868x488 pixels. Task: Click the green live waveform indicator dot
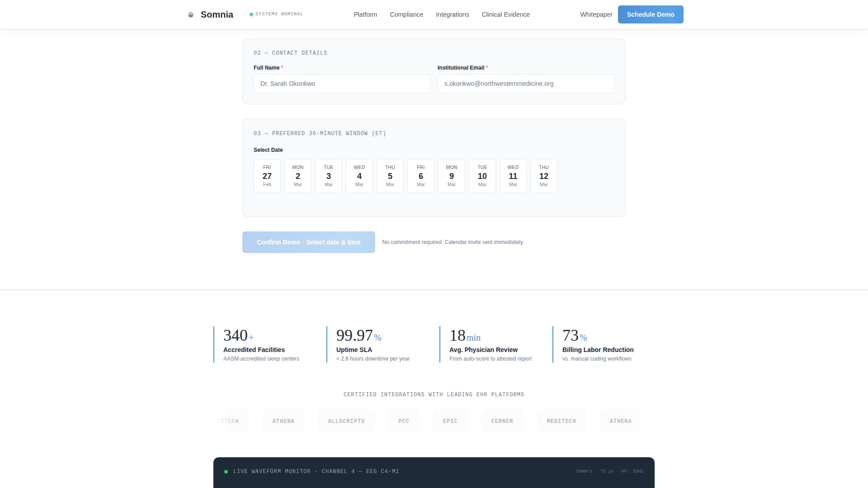click(226, 472)
